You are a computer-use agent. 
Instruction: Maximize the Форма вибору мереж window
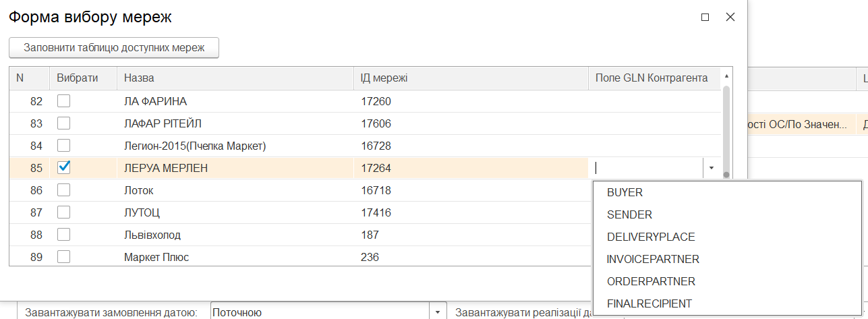click(705, 18)
